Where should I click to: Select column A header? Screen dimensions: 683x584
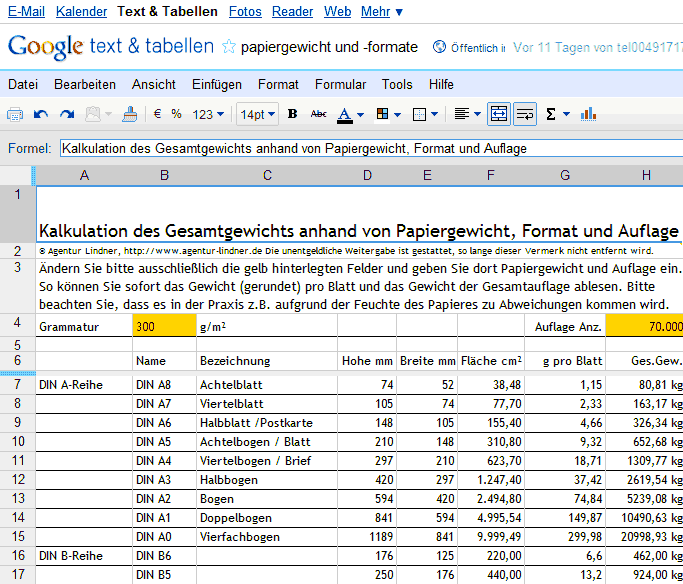point(85,176)
